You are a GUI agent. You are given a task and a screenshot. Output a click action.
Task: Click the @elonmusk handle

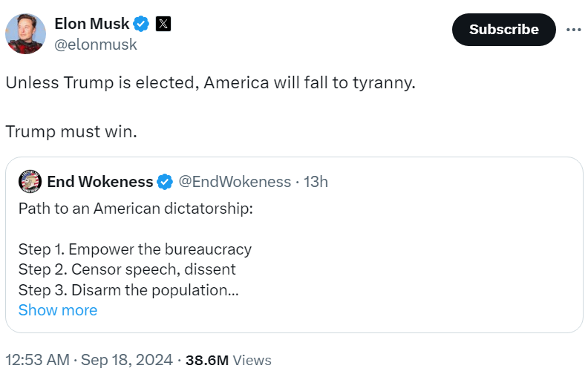click(x=96, y=45)
